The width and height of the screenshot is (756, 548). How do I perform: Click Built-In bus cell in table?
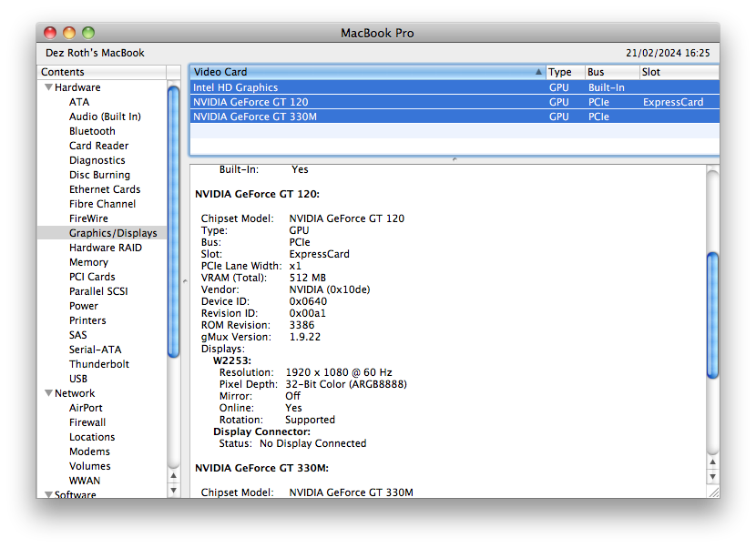tap(606, 87)
